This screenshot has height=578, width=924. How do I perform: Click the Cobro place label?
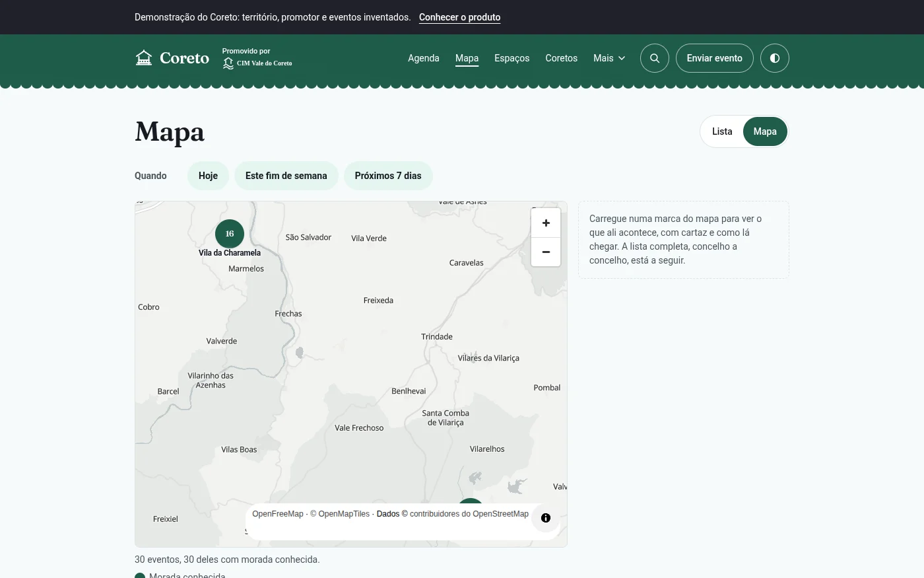[x=148, y=307]
